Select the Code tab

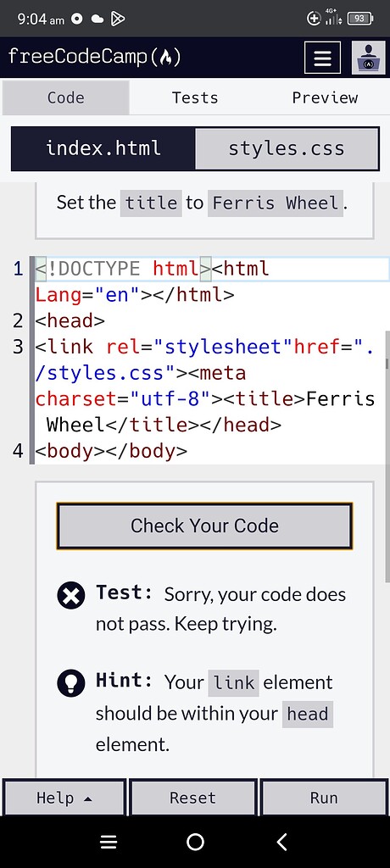(x=66, y=98)
